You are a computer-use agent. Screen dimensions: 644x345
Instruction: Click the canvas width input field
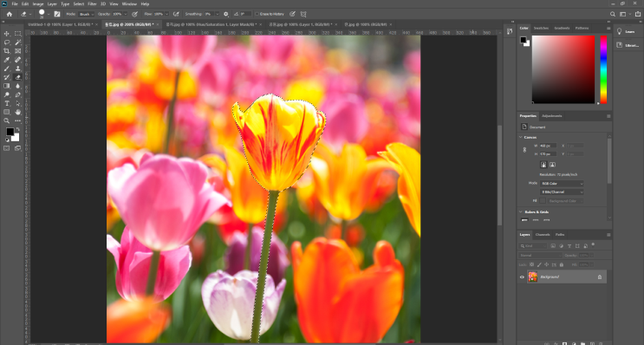pos(549,146)
